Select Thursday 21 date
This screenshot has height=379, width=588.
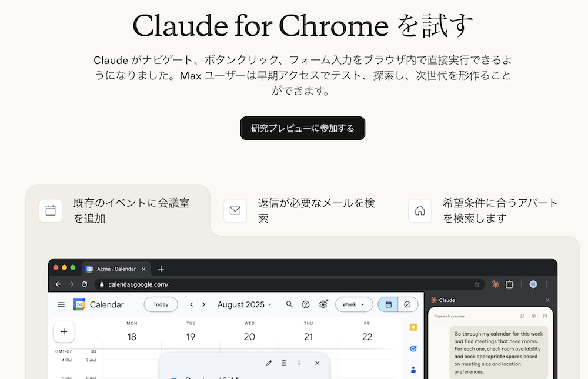308,337
